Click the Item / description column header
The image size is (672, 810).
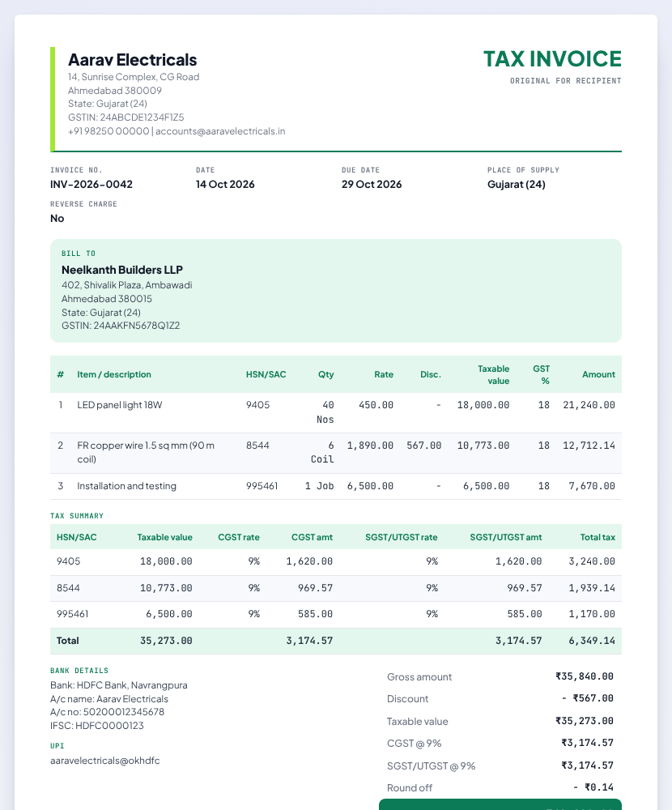point(114,374)
